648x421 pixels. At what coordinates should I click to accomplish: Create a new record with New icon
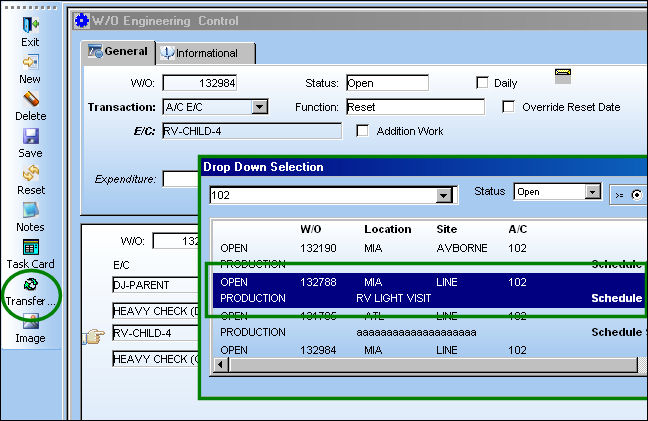(31, 62)
